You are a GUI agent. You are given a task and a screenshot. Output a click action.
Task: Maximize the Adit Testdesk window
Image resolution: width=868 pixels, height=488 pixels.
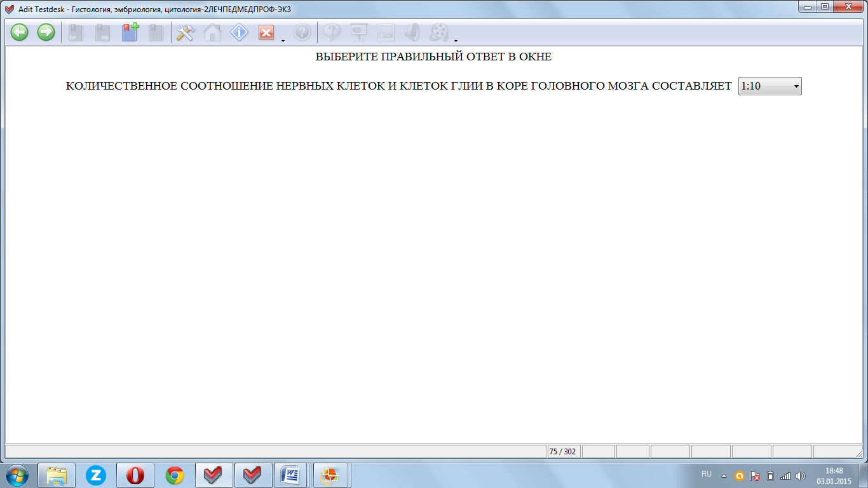(825, 6)
